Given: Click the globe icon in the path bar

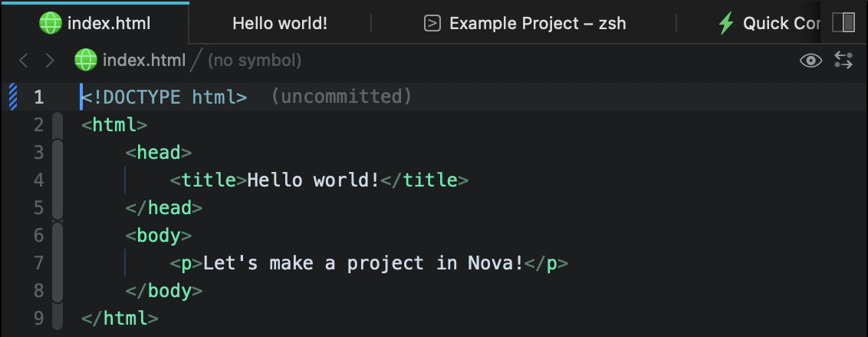Looking at the screenshot, I should (86, 60).
